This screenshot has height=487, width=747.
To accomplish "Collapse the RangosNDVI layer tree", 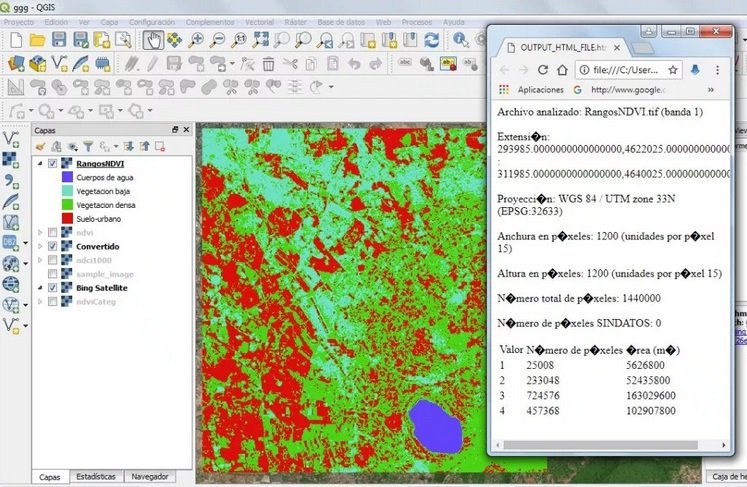I will click(40, 163).
